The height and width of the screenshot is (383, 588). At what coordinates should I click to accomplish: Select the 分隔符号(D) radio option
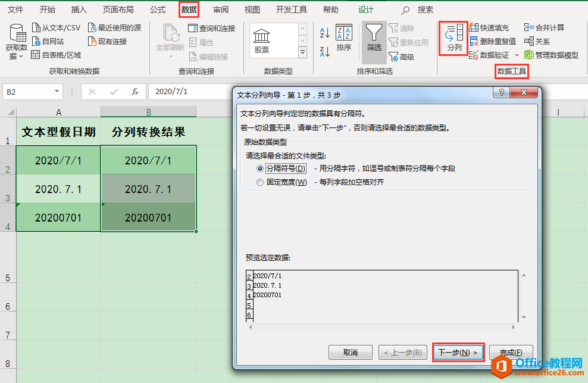tap(260, 169)
